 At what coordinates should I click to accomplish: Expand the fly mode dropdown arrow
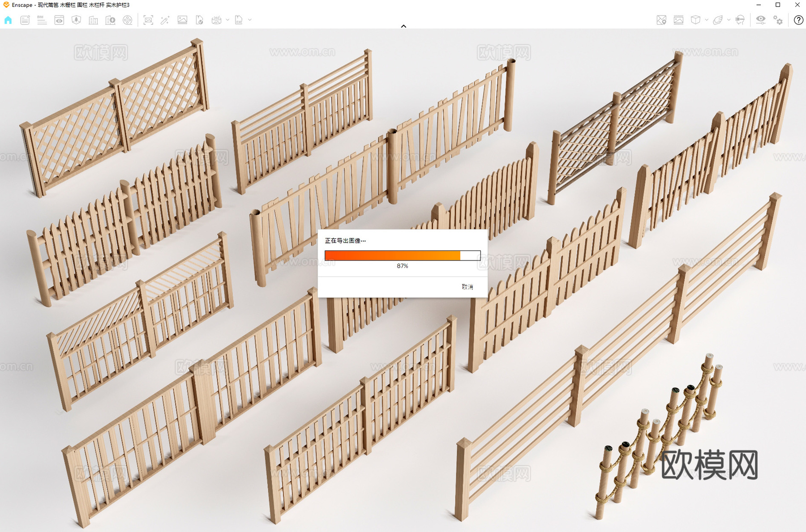[729, 20]
